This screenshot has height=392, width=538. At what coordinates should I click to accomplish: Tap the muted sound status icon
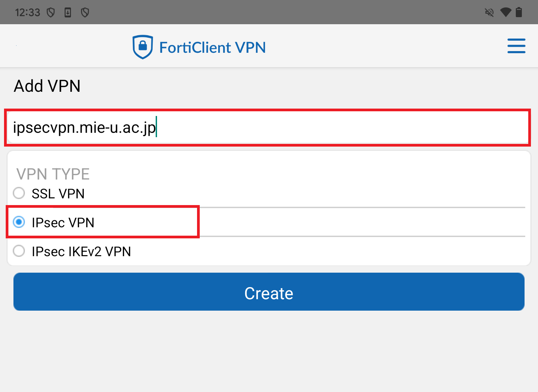point(489,13)
